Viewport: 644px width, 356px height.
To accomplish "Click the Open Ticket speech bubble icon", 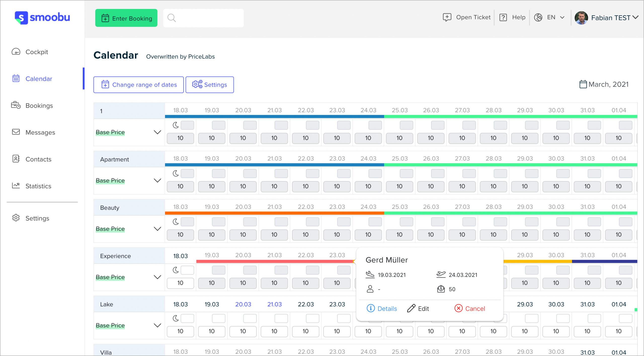I will [x=447, y=17].
